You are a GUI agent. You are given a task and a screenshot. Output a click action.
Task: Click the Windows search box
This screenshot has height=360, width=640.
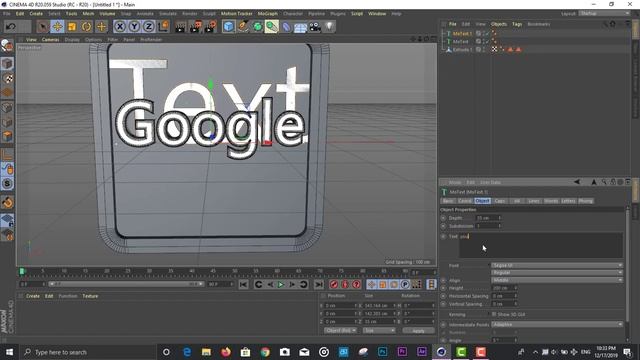[88, 352]
